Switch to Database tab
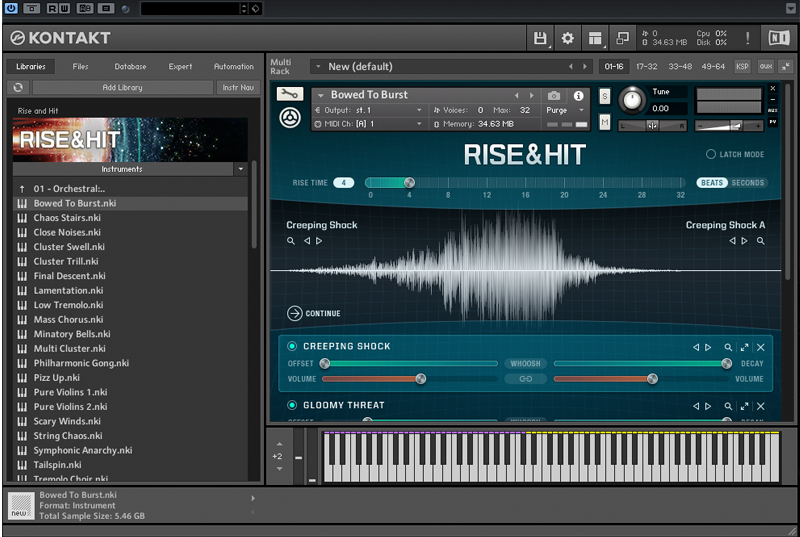This screenshot has width=800, height=537. tap(130, 66)
